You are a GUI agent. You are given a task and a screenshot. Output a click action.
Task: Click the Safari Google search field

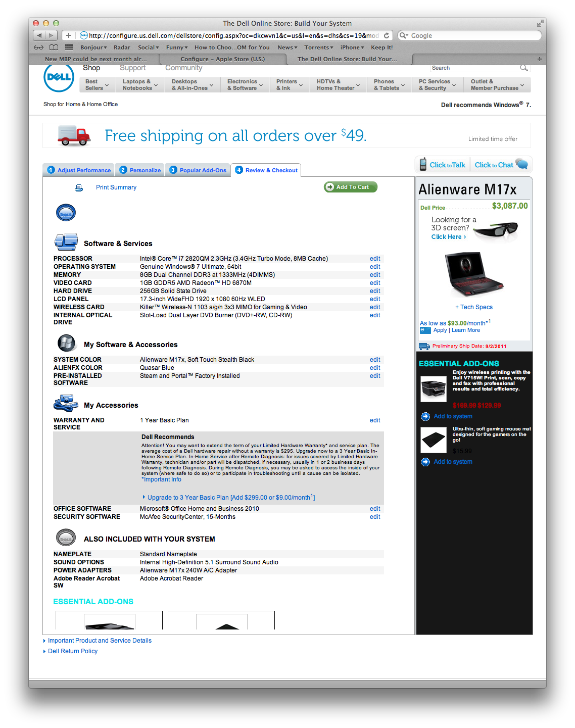tap(469, 35)
